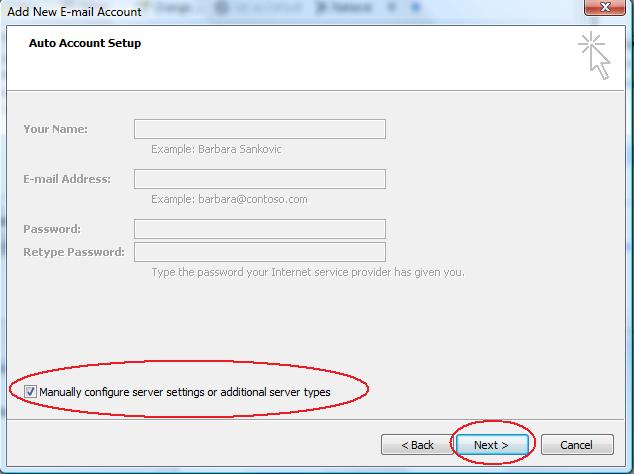Click the Retype Password input box
The height and width of the screenshot is (474, 634).
pyautogui.click(x=259, y=252)
